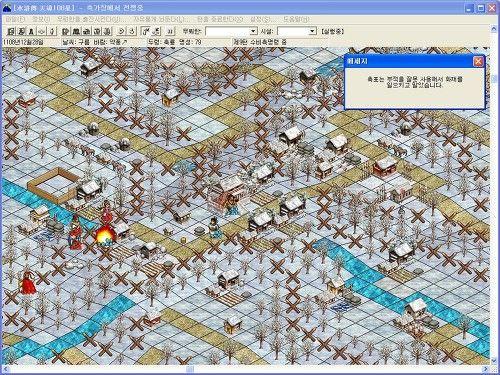Select the blue-robed unit standing on the road

[x=215, y=227]
